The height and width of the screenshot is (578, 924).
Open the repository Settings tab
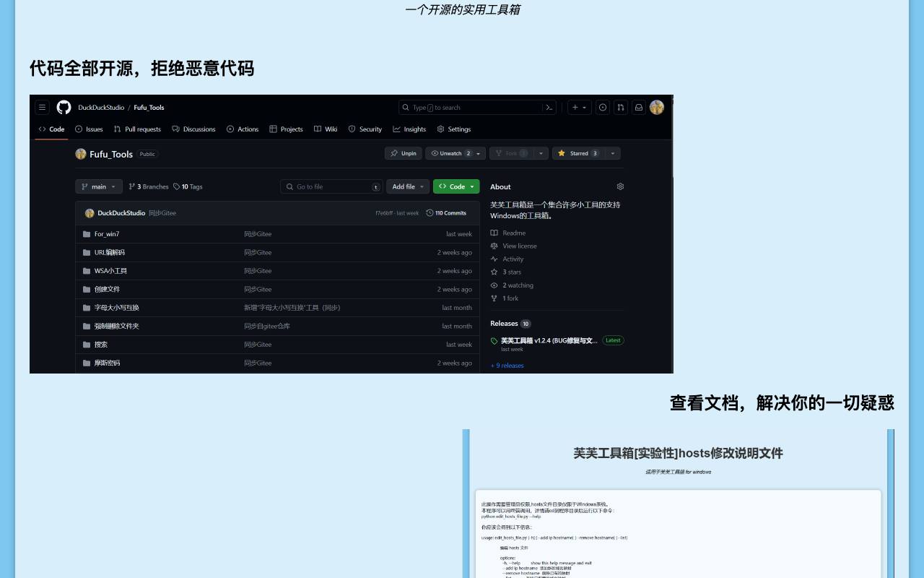coord(454,129)
